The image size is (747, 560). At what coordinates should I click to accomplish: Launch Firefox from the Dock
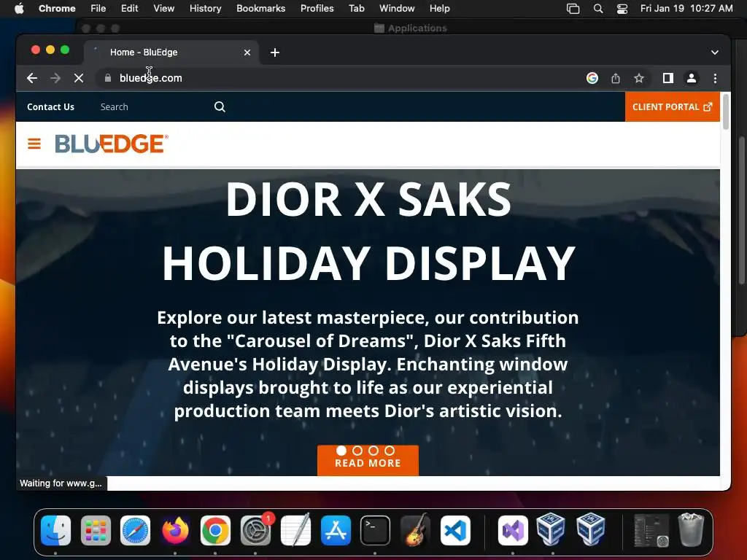(x=175, y=531)
